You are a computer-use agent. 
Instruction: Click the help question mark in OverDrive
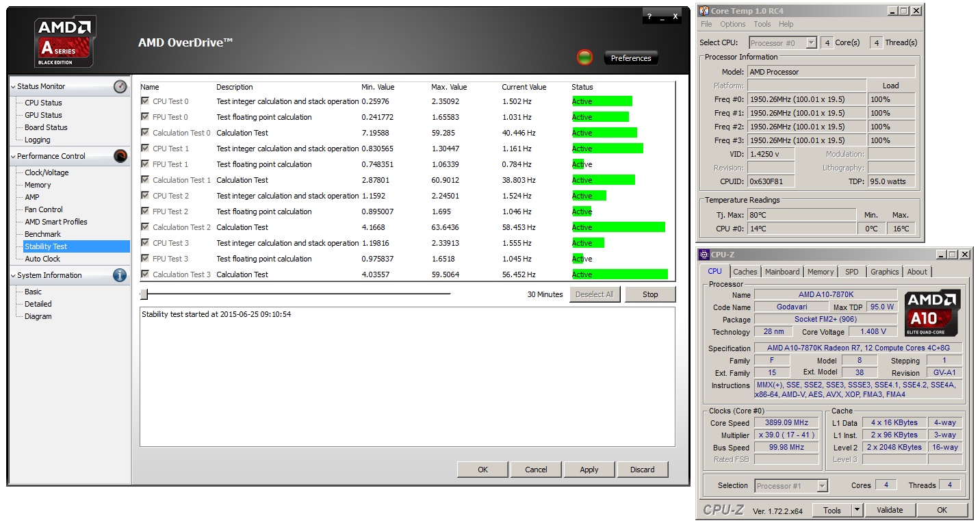(x=649, y=16)
